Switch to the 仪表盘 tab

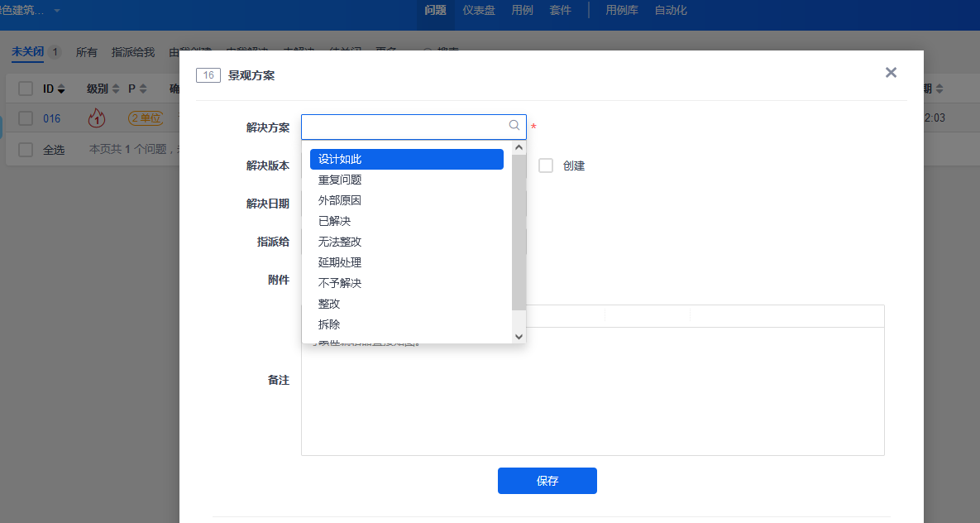(x=479, y=11)
